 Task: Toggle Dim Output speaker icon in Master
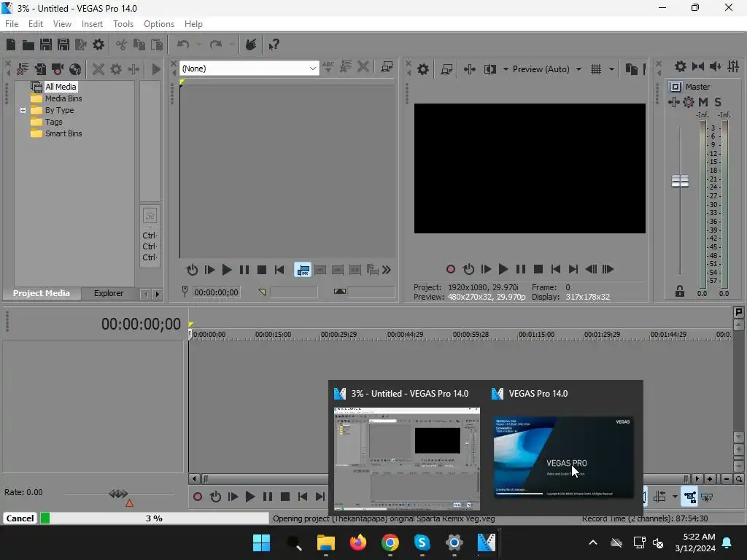(x=715, y=66)
